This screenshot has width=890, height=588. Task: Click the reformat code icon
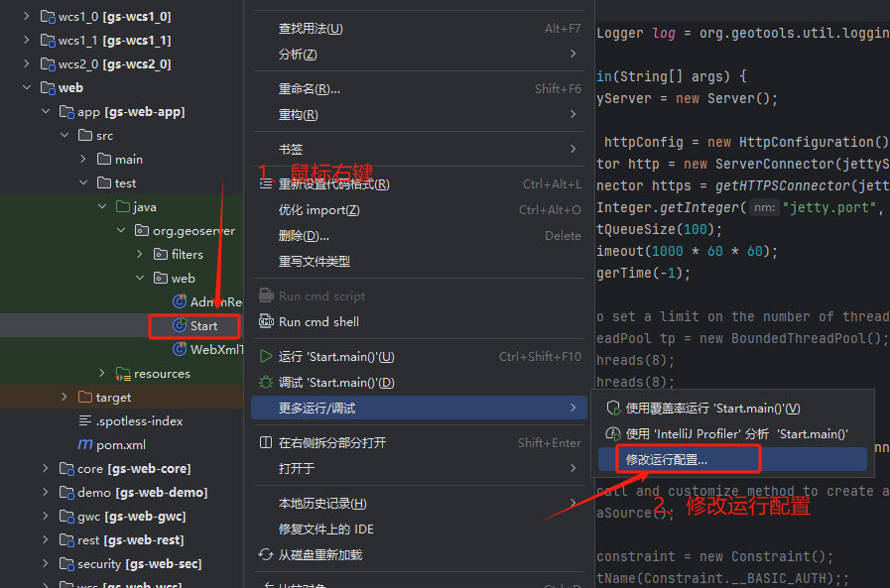point(266,184)
